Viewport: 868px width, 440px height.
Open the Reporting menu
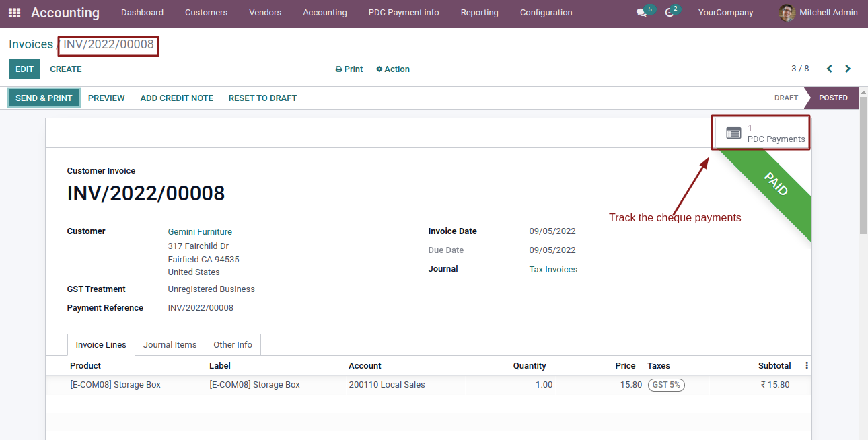coord(480,13)
